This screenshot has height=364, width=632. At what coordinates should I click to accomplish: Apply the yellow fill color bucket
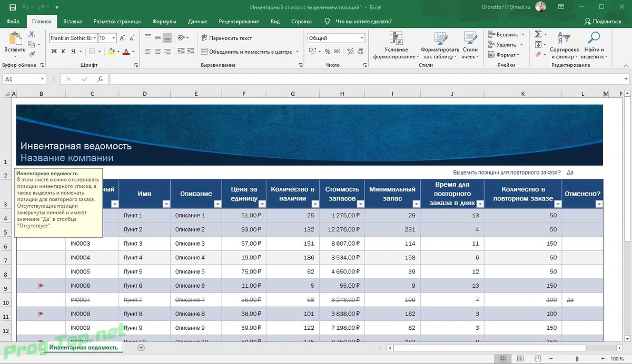[x=111, y=52]
